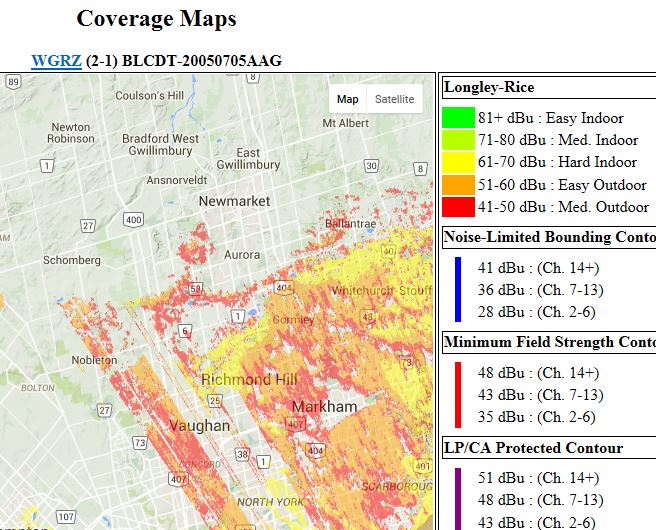Click the Richmond Hill city label
The image size is (656, 530).
tap(249, 380)
